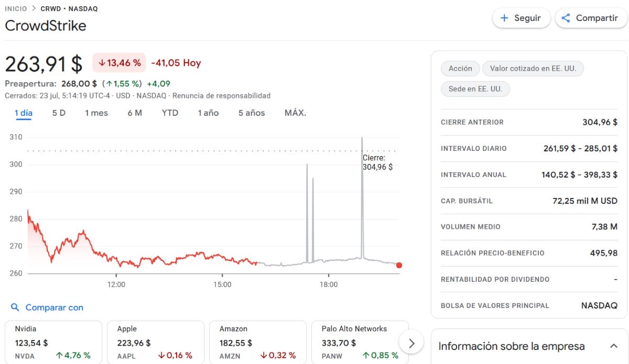Open the Amazon comparison card

pyautogui.click(x=258, y=342)
